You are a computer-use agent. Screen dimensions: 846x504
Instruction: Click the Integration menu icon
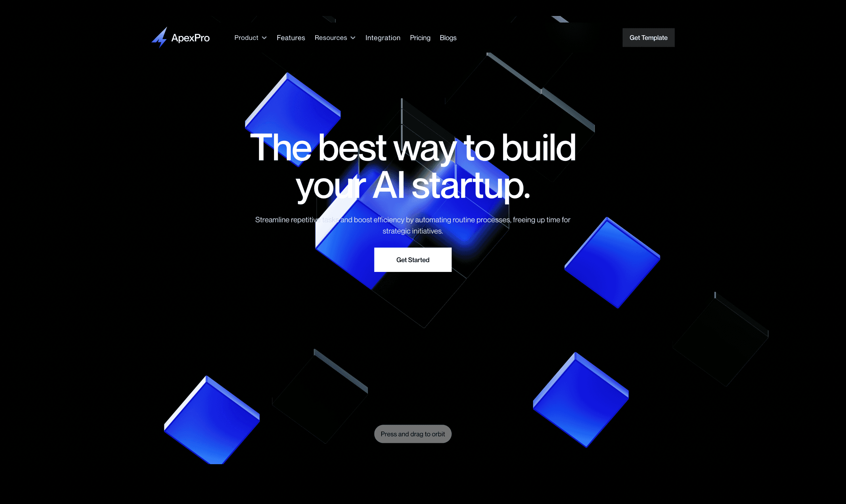click(383, 37)
